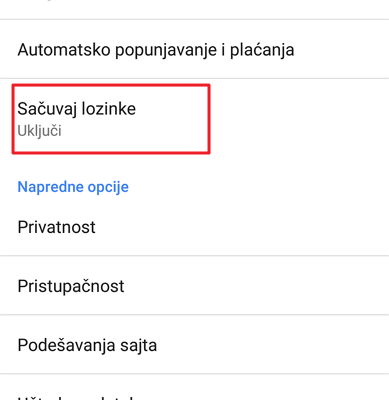Open the partially visible Ušteda podataka item

(x=194, y=387)
